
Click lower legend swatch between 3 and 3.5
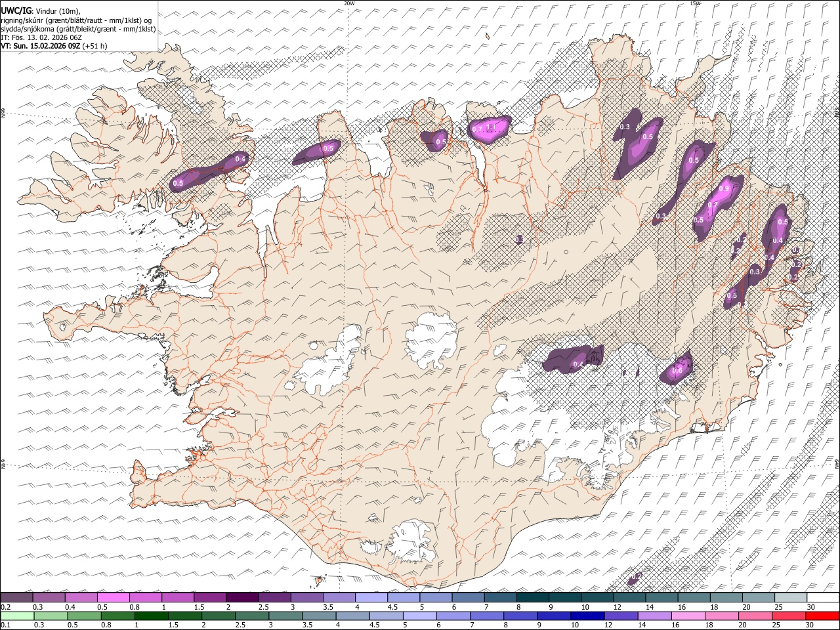pos(285,616)
